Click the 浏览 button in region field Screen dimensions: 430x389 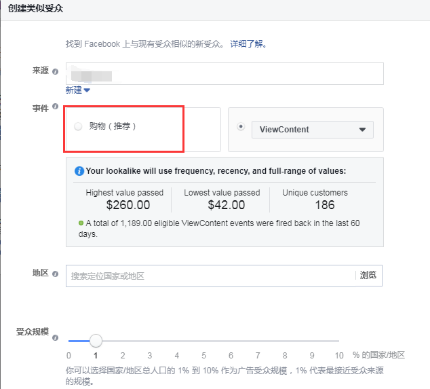coord(368,275)
